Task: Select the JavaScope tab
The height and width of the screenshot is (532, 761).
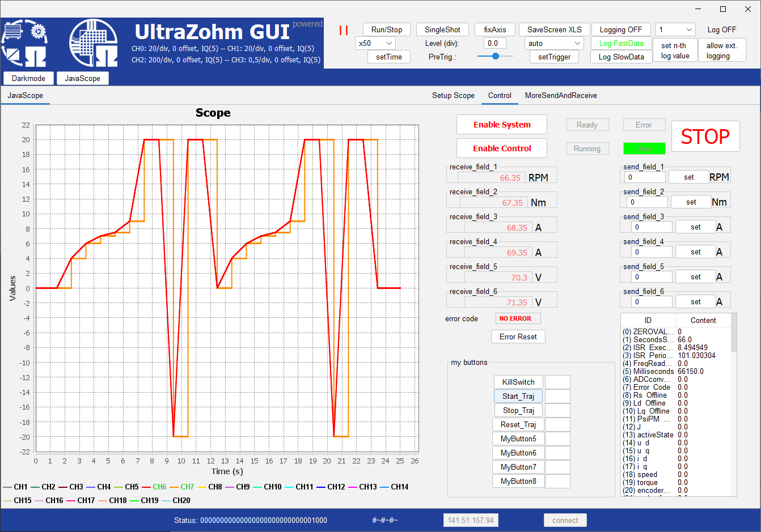Action: (x=26, y=95)
